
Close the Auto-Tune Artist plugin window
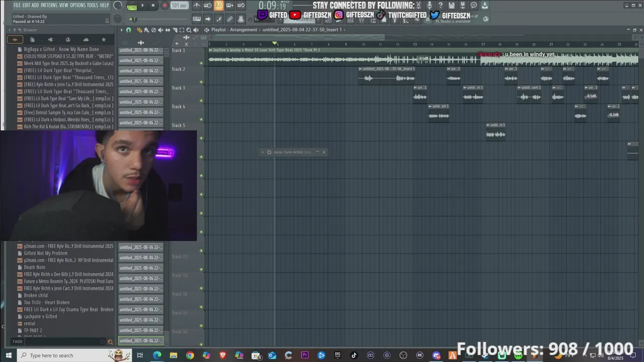[324, 152]
